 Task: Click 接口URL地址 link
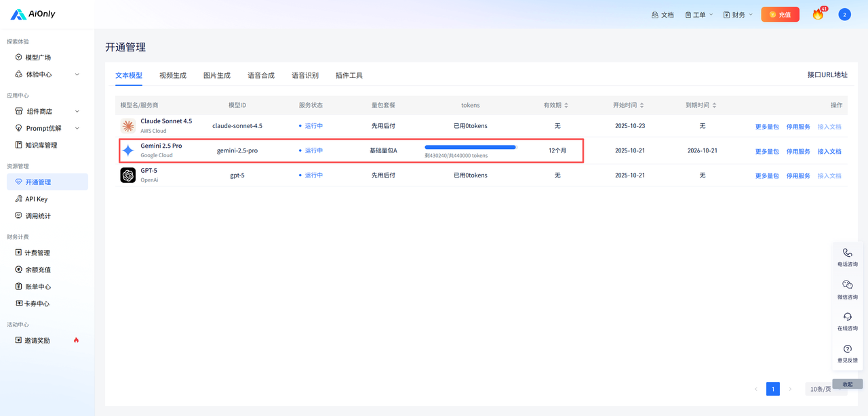coord(827,75)
